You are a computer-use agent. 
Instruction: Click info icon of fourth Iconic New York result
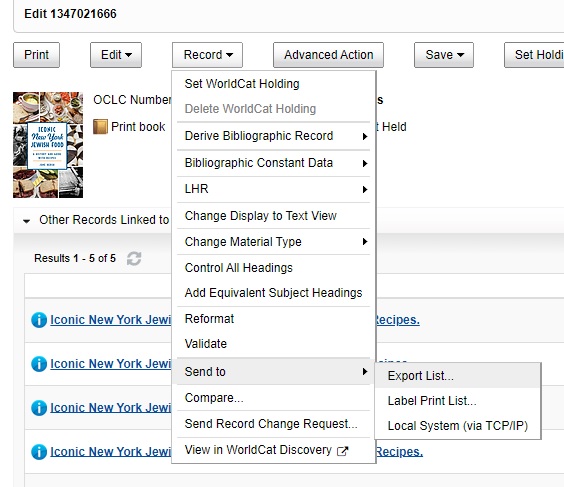pos(39,452)
